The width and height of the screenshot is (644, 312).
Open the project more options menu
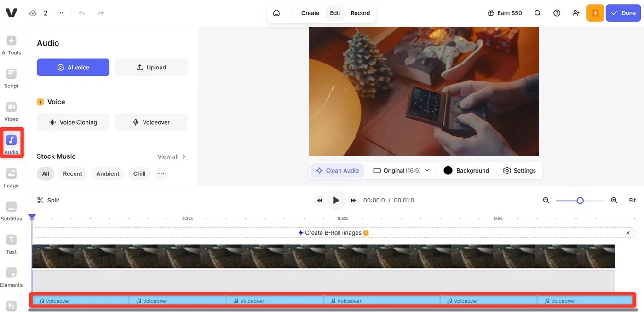coord(60,13)
